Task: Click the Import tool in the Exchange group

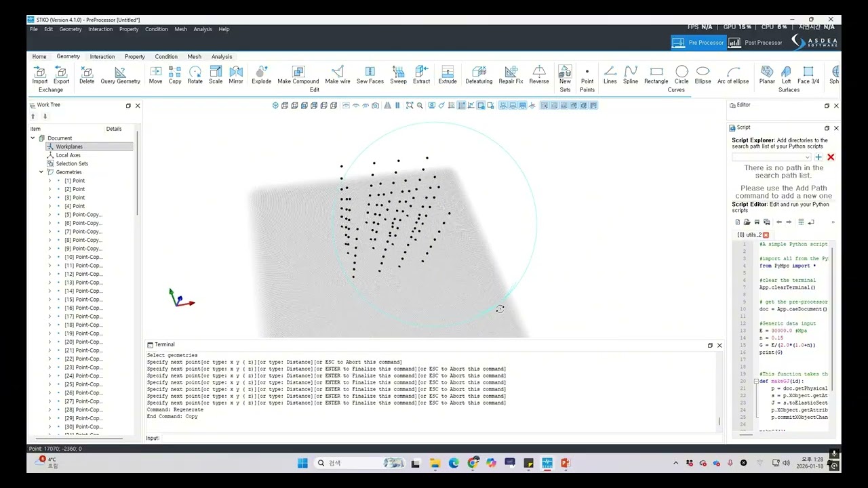Action: point(40,75)
